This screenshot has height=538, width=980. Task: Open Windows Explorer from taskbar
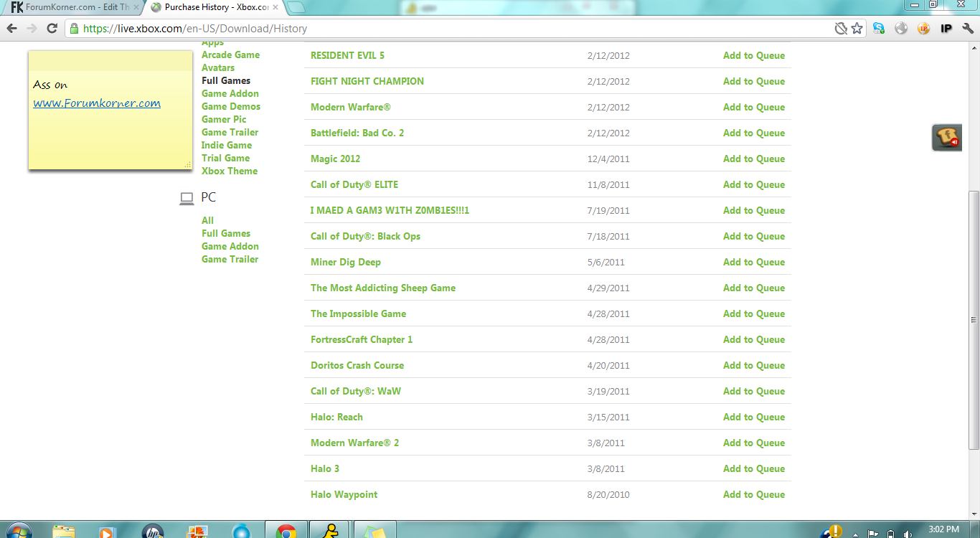(64, 532)
